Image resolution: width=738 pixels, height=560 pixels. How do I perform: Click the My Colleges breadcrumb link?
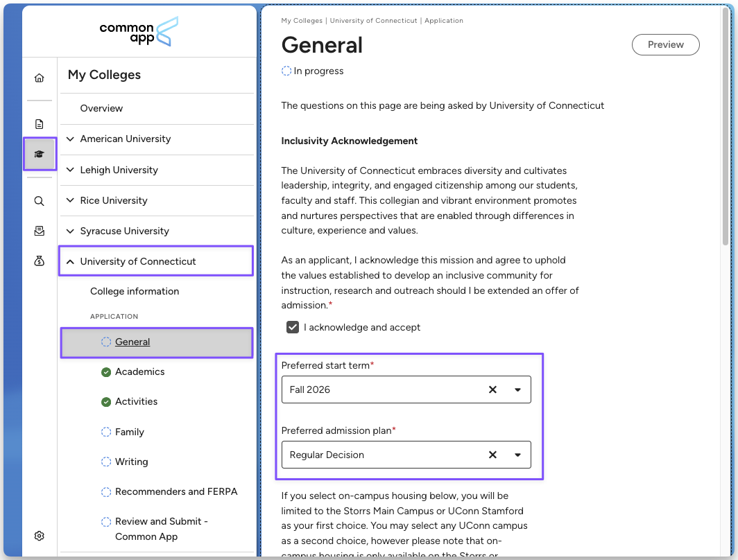302,21
